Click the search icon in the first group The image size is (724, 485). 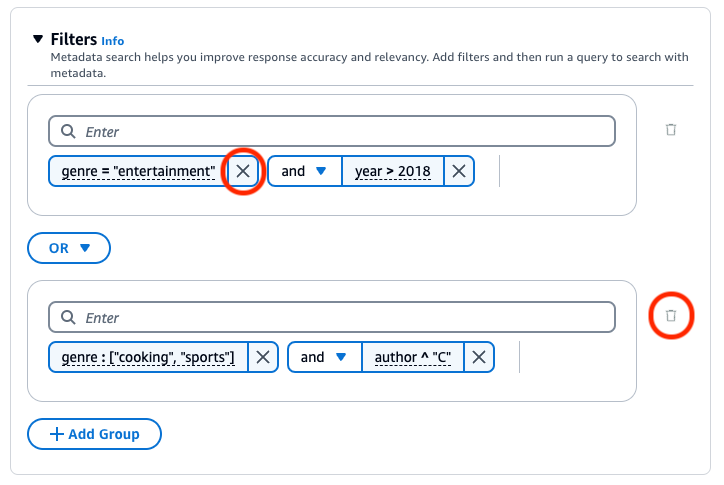pos(68,132)
